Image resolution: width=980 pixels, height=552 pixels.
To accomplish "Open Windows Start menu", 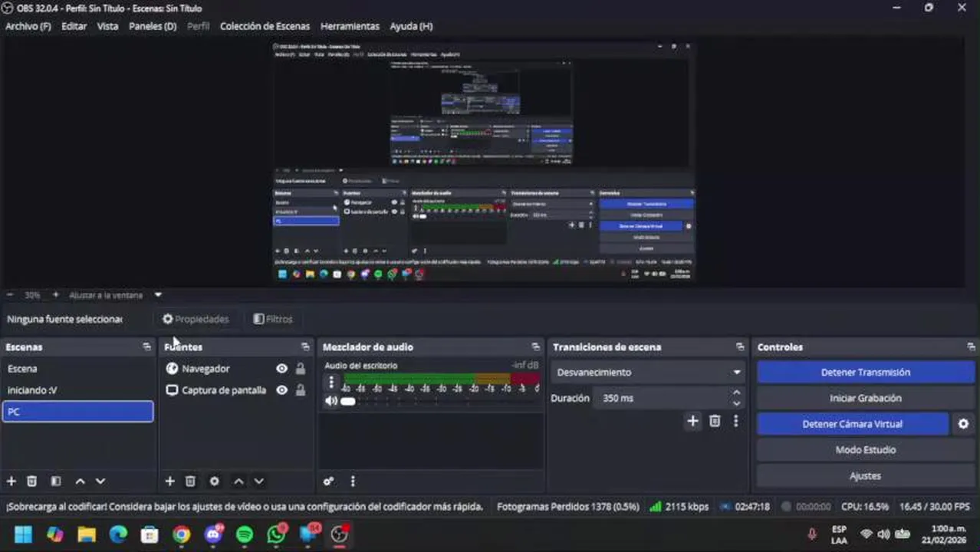I will click(x=23, y=534).
